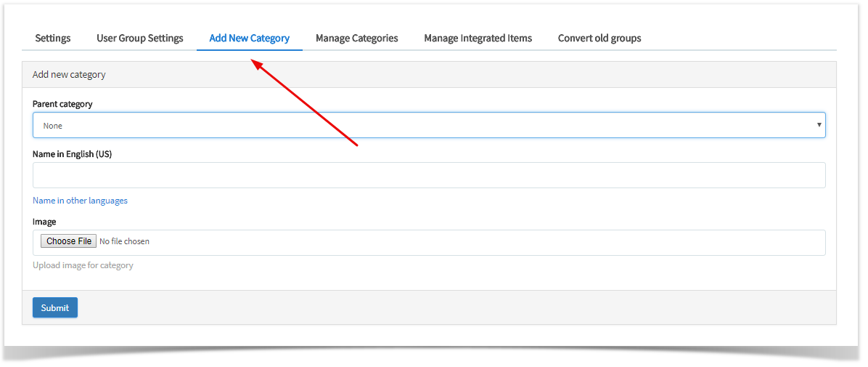Focus the Name in English (US) field
Screen dimensions: 868x367
point(429,175)
